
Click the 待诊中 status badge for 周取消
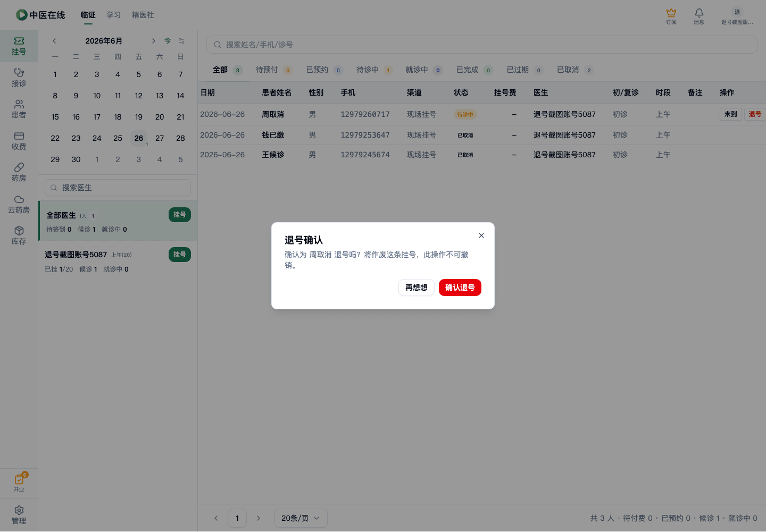pyautogui.click(x=465, y=114)
